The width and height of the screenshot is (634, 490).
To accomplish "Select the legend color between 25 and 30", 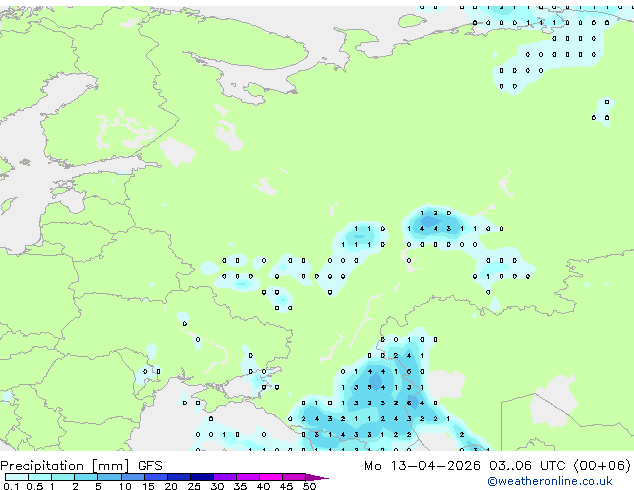I will (202, 477).
